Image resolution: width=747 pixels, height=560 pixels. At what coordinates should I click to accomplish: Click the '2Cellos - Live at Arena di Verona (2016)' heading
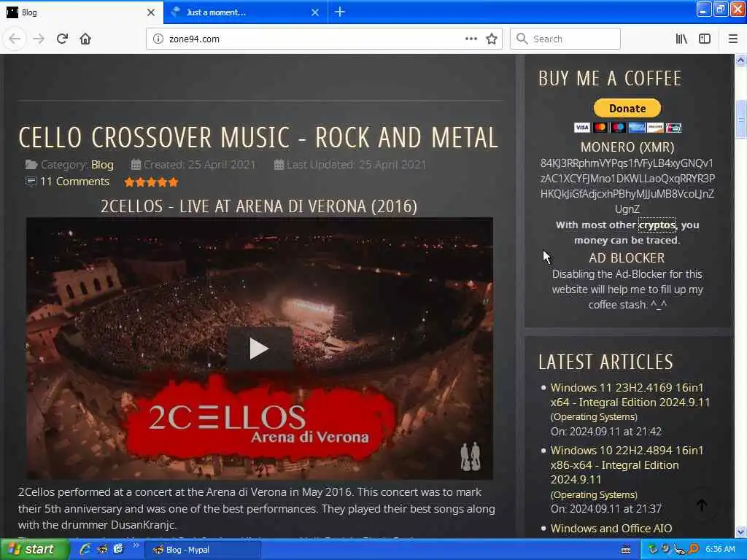259,206
